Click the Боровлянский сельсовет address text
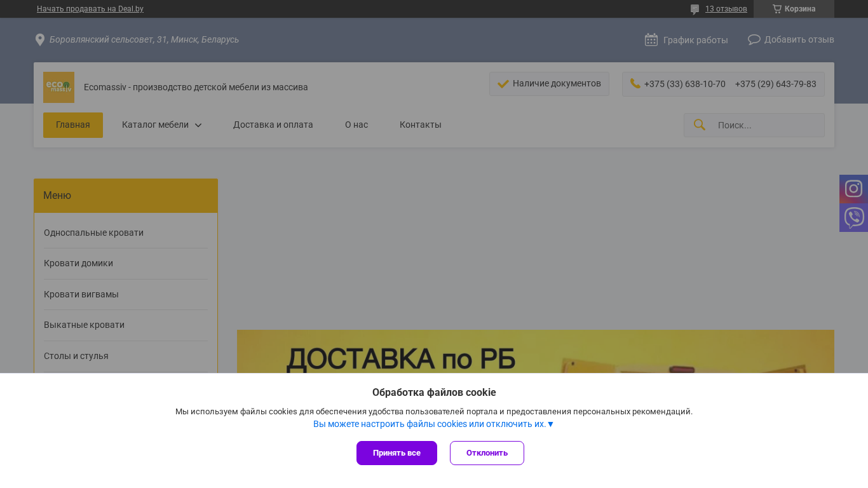 click(144, 39)
